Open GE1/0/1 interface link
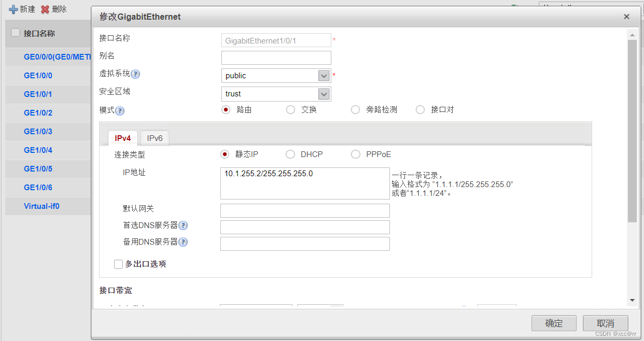Viewport: 644px width, 341px height. click(x=38, y=94)
